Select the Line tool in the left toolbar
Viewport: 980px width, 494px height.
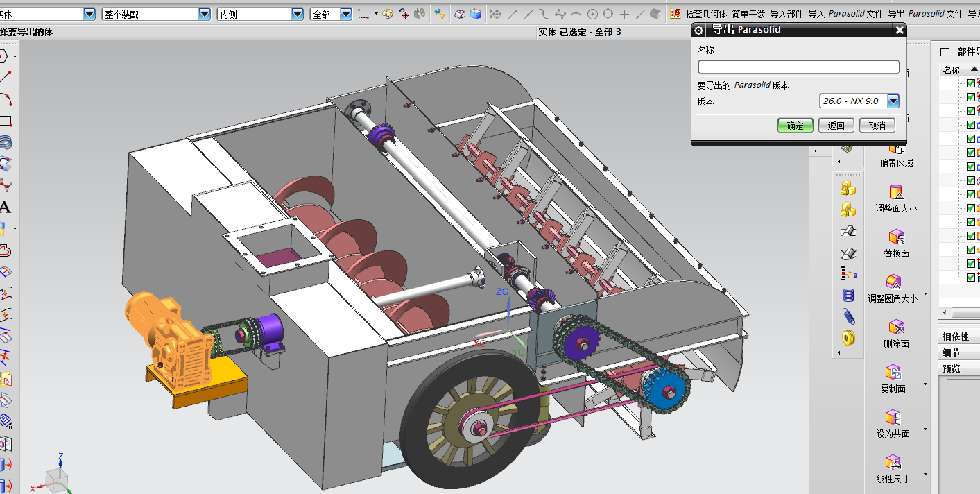[x=5, y=77]
